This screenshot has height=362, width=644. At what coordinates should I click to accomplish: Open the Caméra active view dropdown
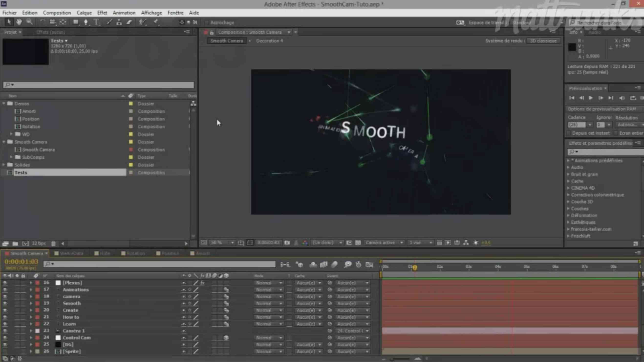[384, 243]
